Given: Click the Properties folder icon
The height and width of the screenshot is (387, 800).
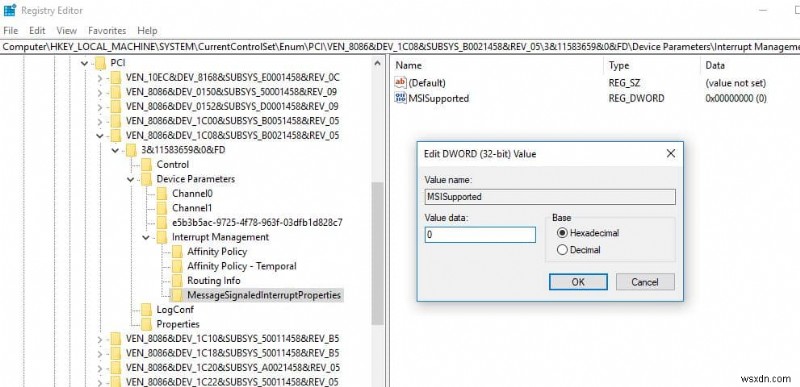Looking at the screenshot, I should click(x=146, y=324).
